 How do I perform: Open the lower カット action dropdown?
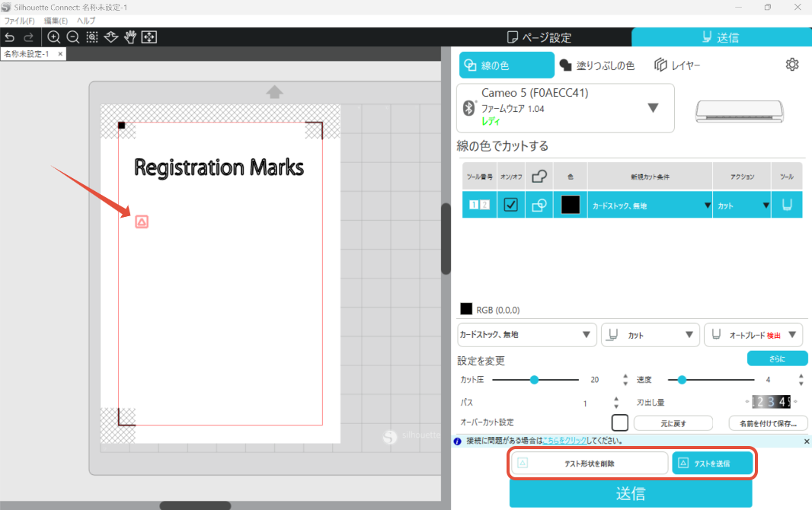[651, 335]
